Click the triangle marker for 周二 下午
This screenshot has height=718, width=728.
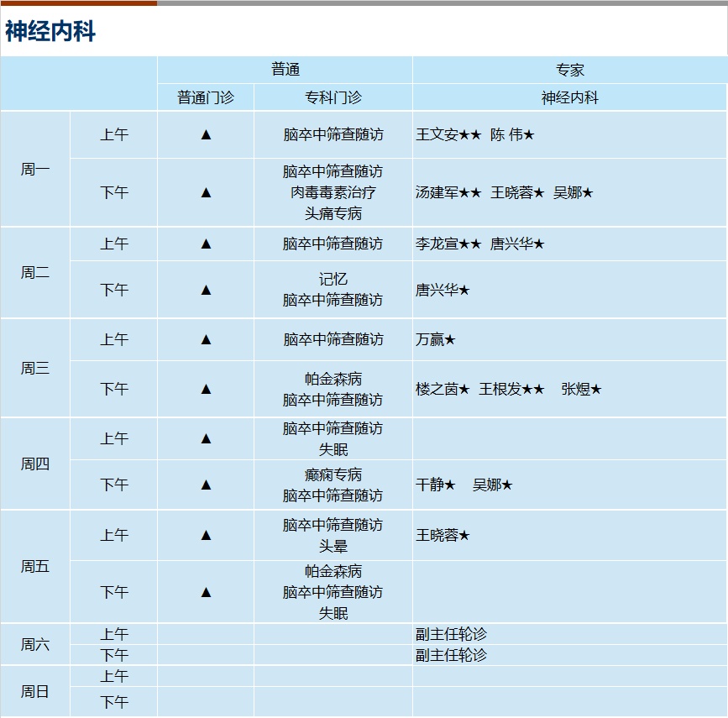[206, 290]
